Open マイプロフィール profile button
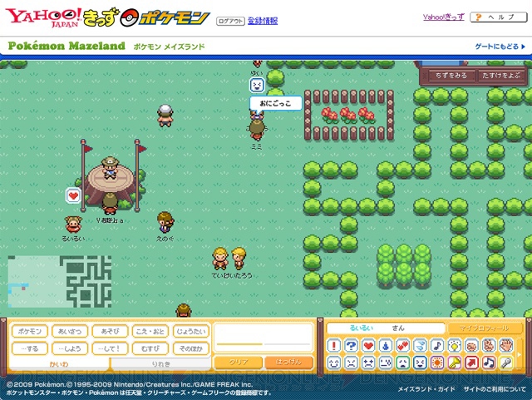532x400 pixels. coord(484,328)
